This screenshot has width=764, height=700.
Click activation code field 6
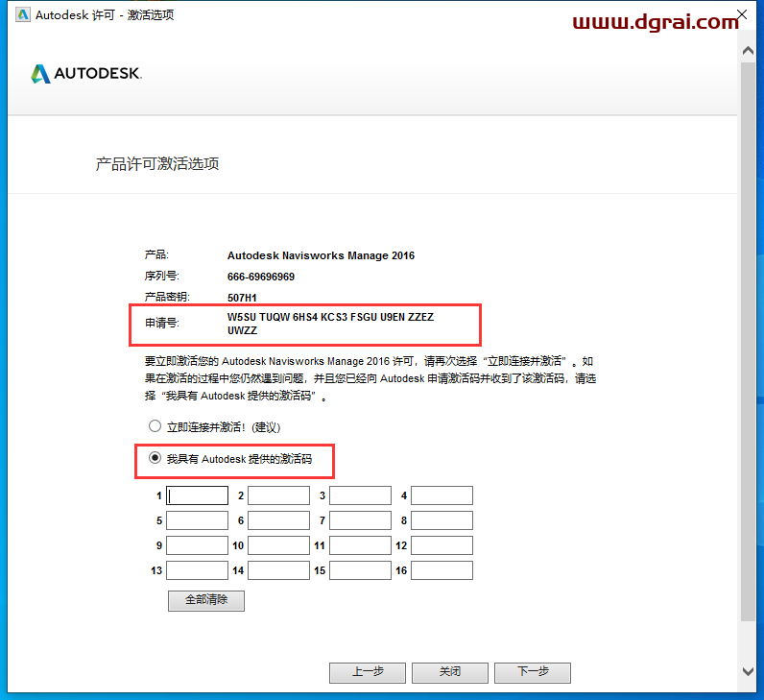point(278,520)
